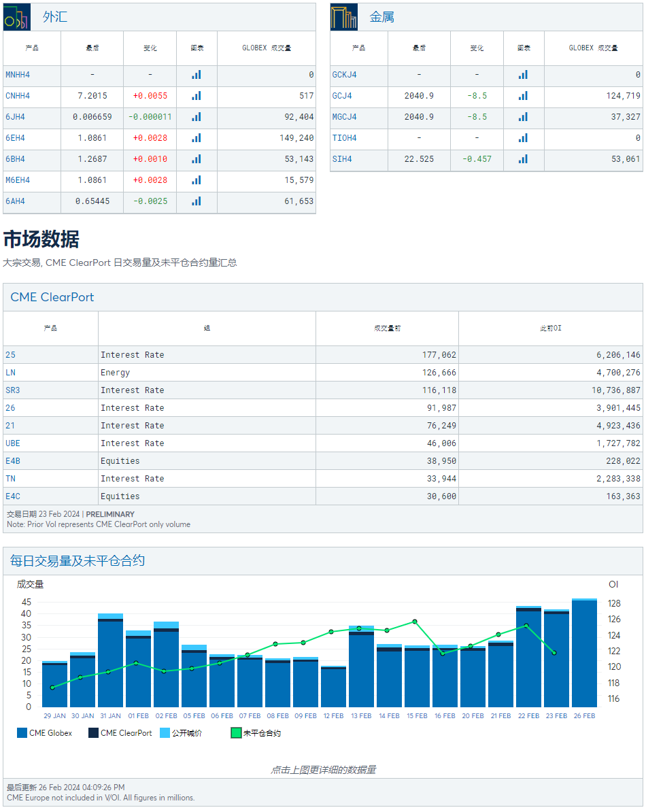Viewport: 646px width, 812px height.
Task: Open ClearPort product SR3 link
Action: click(12, 390)
